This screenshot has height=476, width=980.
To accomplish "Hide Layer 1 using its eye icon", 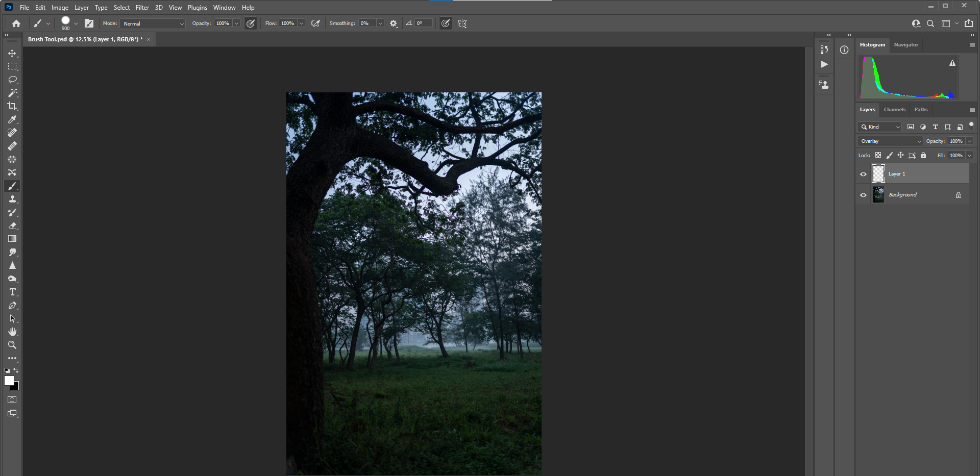I will tap(863, 174).
